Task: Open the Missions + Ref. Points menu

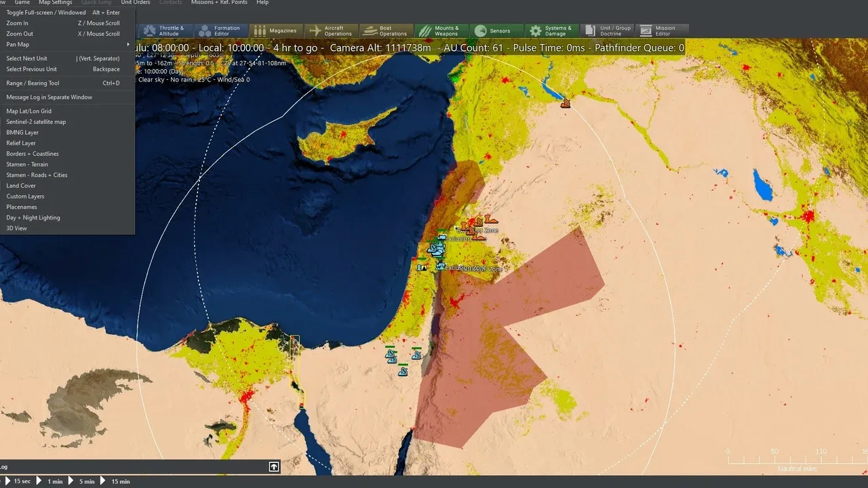Action: point(219,3)
